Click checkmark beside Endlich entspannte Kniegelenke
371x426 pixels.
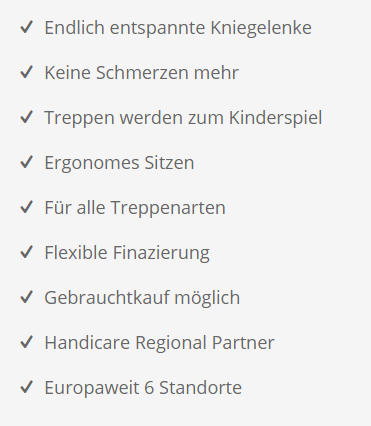tap(26, 27)
